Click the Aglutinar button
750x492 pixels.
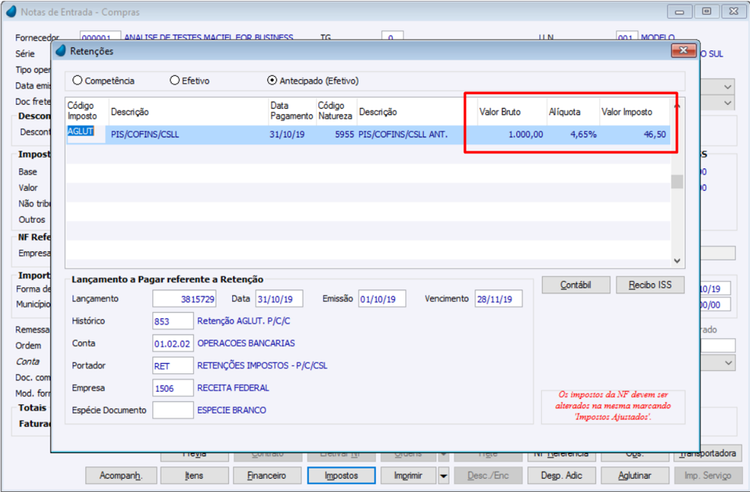point(635,475)
